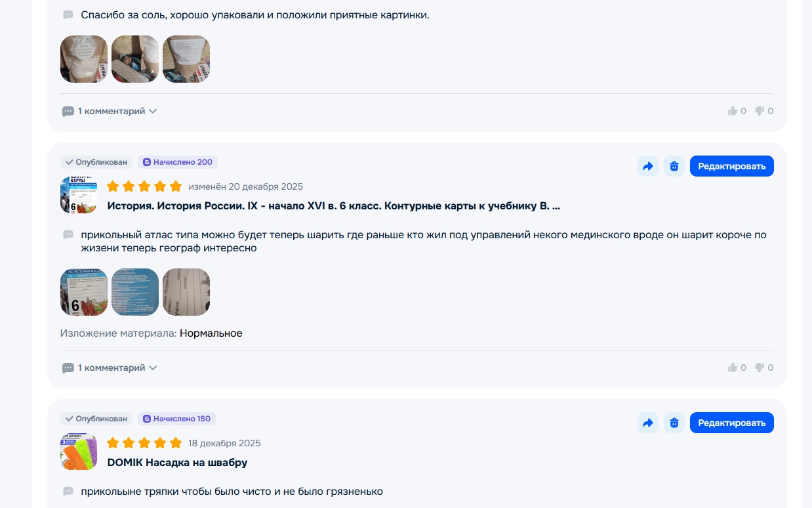This screenshot has width=812, height=508.
Task: Open third salt review photo thumbnail
Action: 186,59
